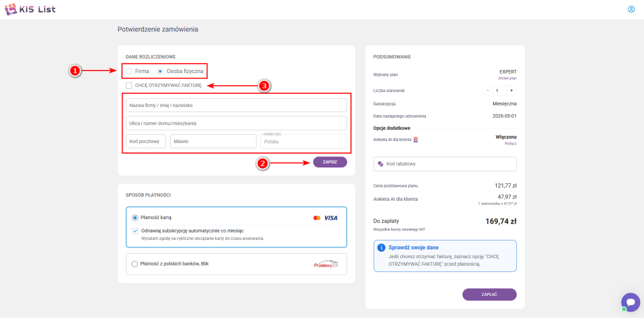Open the chat support bubble
This screenshot has height=318, width=644.
click(630, 302)
